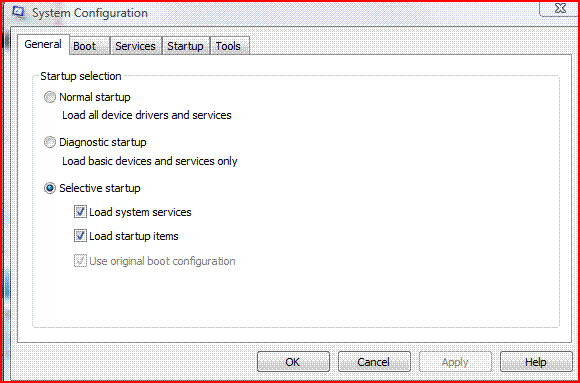Toggle the Load startup items checkbox
The width and height of the screenshot is (580, 383).
pos(80,236)
